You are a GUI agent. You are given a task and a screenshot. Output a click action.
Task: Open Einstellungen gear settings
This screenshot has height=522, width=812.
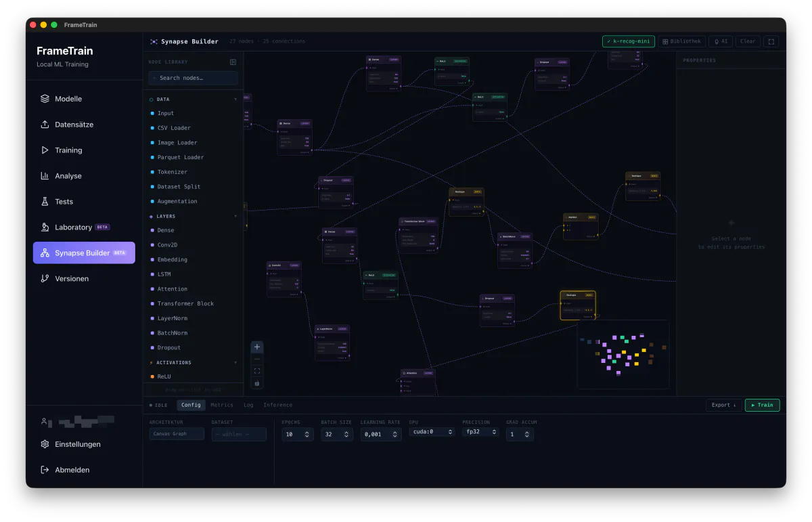pos(84,444)
